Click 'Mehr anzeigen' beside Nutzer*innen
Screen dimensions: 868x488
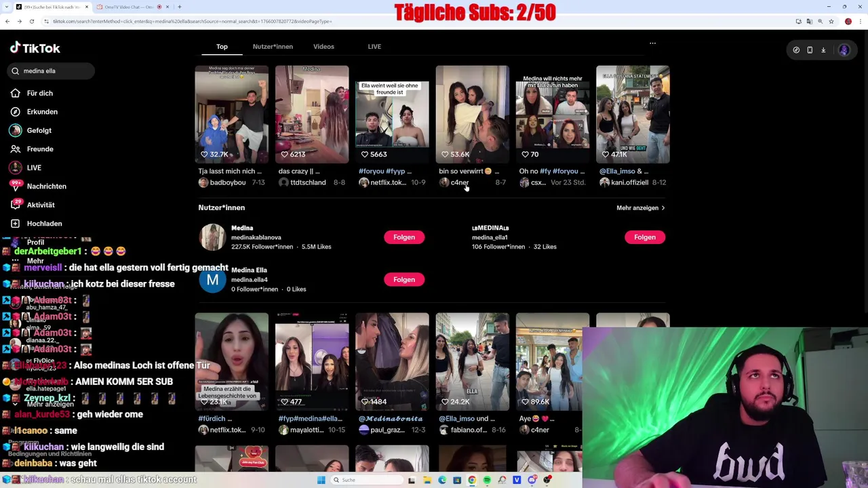[641, 208]
